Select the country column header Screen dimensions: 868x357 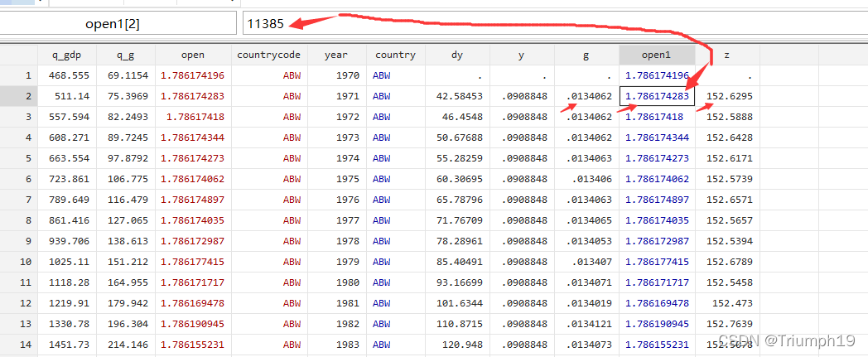point(395,55)
